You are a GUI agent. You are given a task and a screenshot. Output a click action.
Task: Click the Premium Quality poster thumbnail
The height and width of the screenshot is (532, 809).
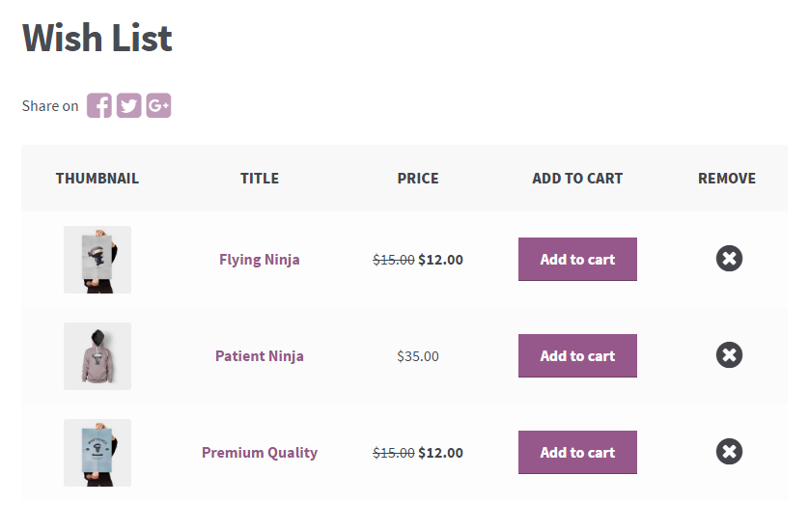[x=98, y=453]
